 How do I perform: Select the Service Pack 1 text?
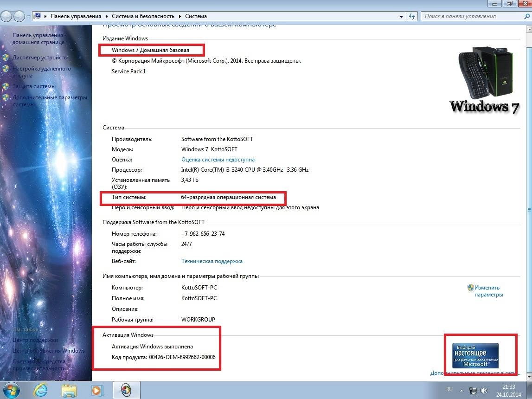(128, 71)
